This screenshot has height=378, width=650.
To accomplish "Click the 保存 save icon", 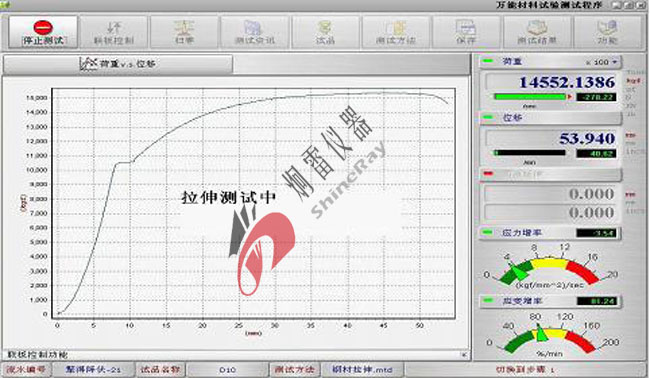I will (466, 32).
